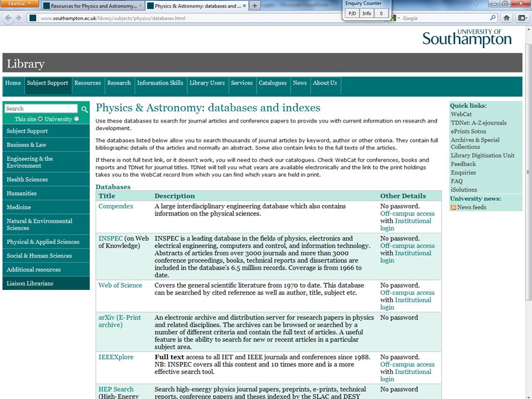
Task: Close the Resources for Physics tab
Action: pyautogui.click(x=140, y=6)
